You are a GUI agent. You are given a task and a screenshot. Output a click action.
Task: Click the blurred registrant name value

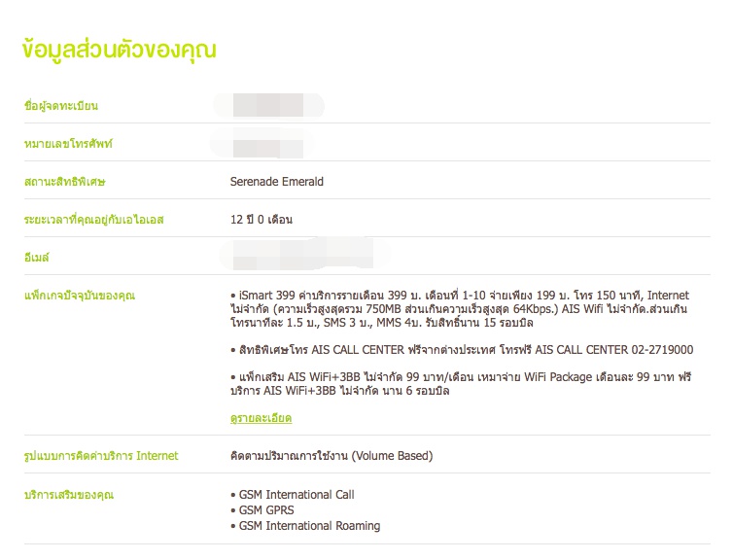(269, 105)
